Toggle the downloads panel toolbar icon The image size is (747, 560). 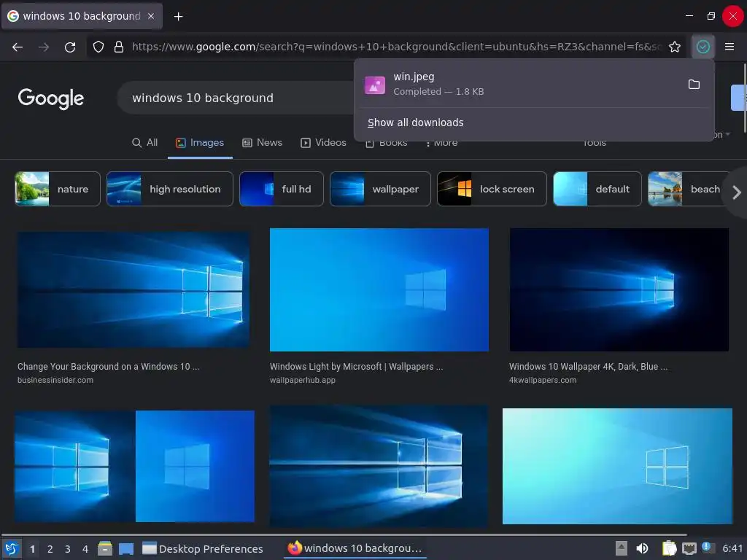[703, 47]
